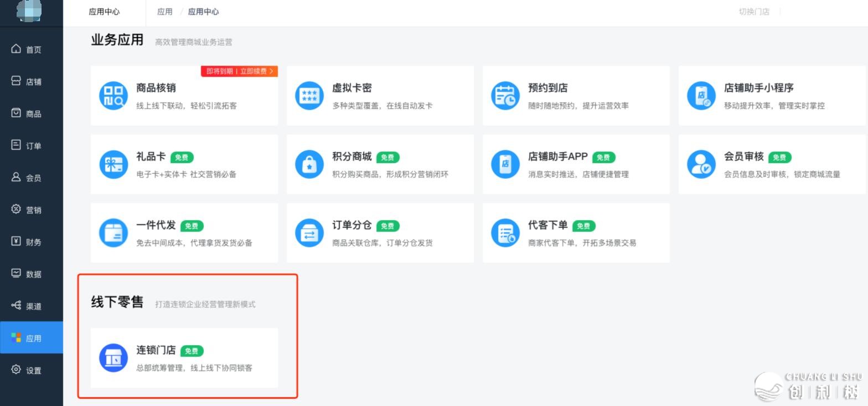868x406 pixels.
Task: Open 财务 menu item
Action: 32,242
